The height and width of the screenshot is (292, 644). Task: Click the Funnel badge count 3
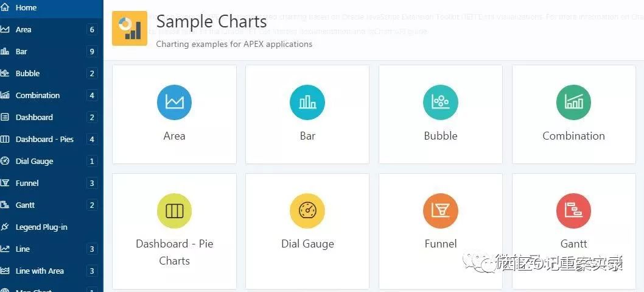[x=92, y=183]
